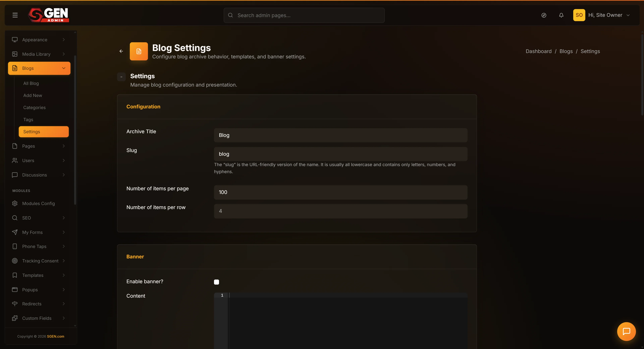Collapse the Blogs sidebar menu

coord(39,68)
